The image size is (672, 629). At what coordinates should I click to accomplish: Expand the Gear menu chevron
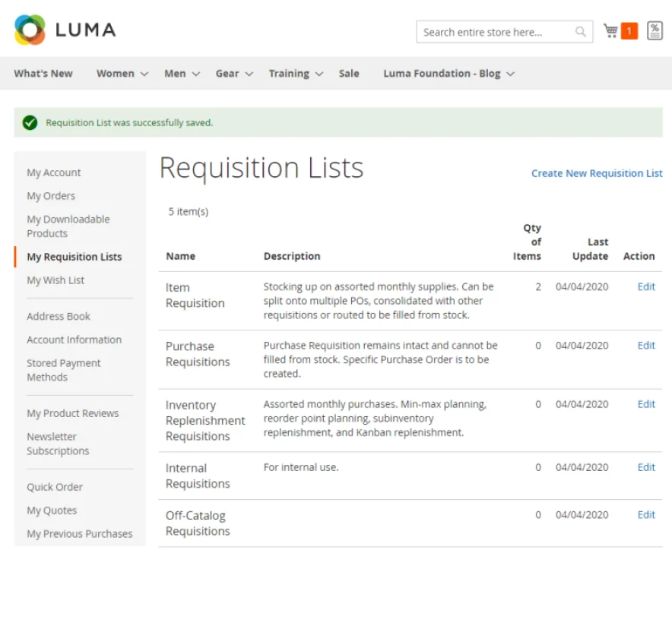(x=249, y=74)
